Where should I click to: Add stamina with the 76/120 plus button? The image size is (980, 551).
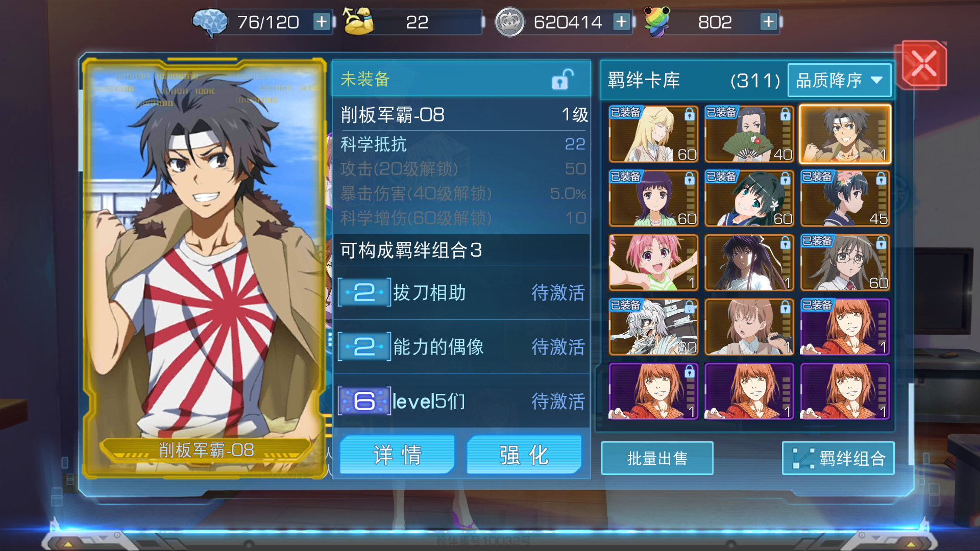pyautogui.click(x=322, y=22)
